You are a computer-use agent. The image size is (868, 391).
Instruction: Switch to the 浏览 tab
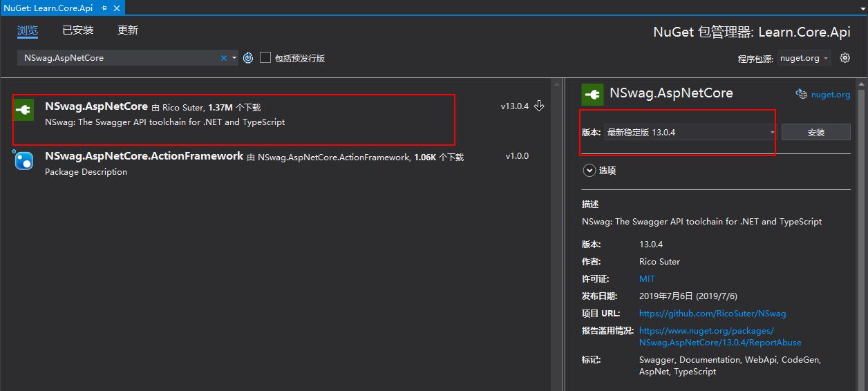pos(28,30)
